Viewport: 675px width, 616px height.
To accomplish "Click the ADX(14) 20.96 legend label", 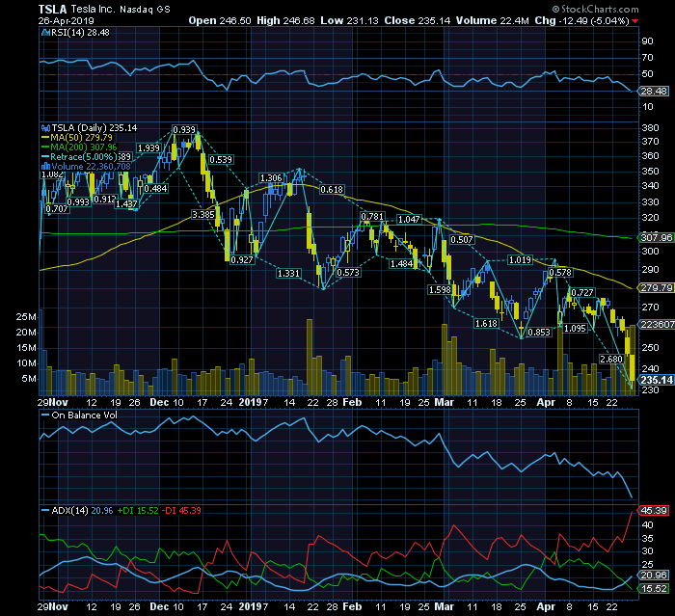I will point(82,511).
